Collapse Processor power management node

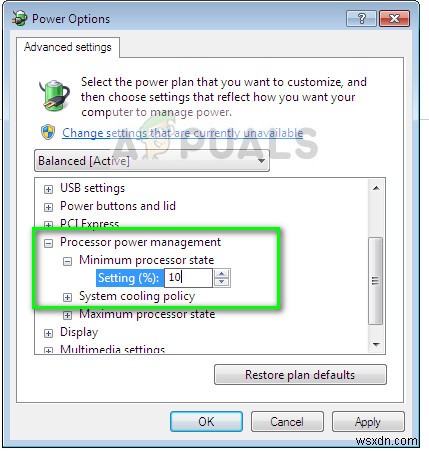48,243
